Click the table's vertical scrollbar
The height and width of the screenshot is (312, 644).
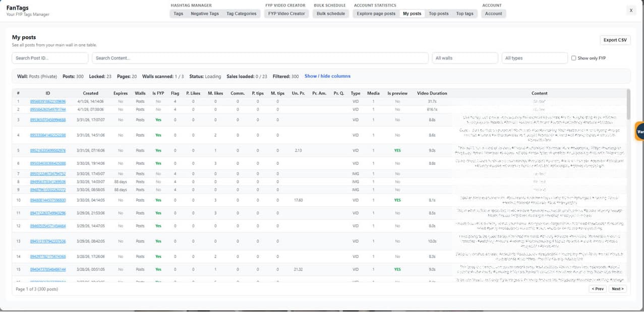(628, 104)
